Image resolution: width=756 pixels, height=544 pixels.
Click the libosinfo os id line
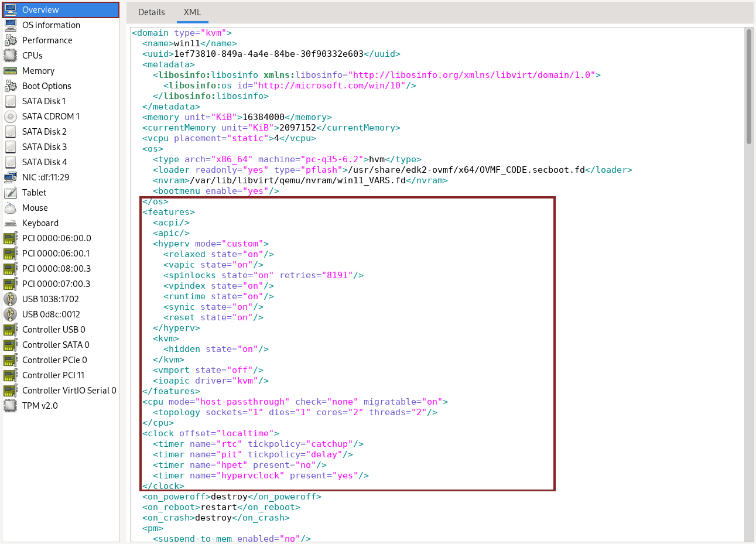pyautogui.click(x=290, y=85)
